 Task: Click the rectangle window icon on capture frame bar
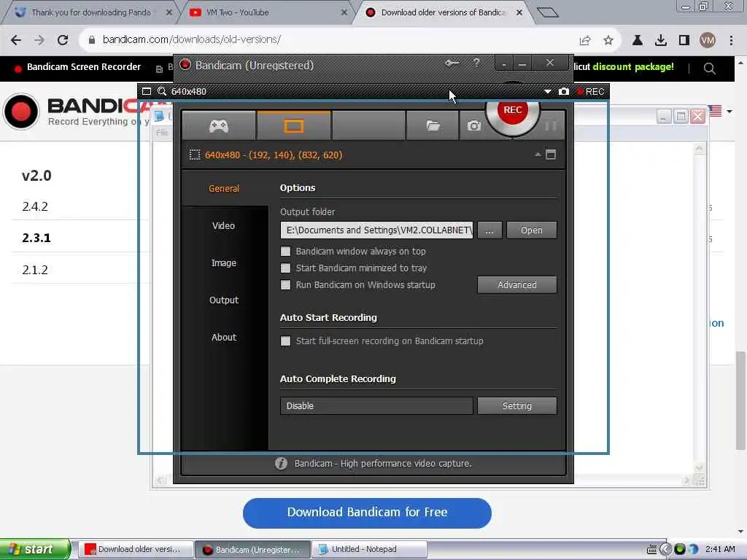tap(147, 91)
